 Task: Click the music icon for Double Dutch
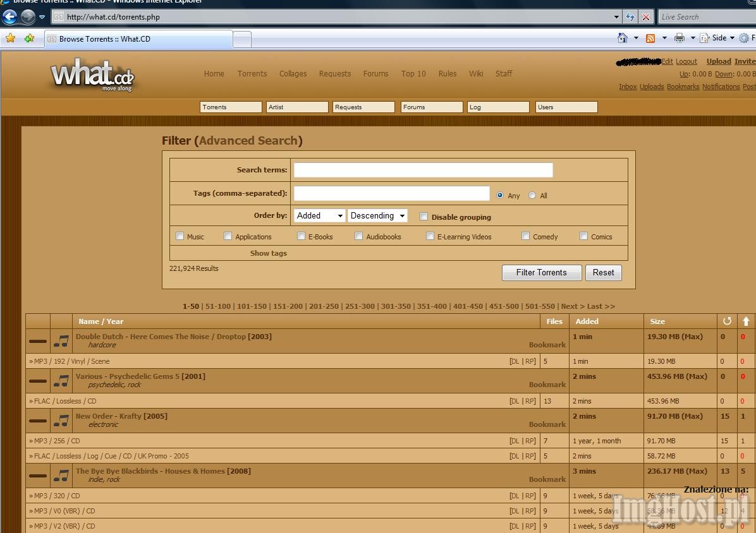[61, 342]
